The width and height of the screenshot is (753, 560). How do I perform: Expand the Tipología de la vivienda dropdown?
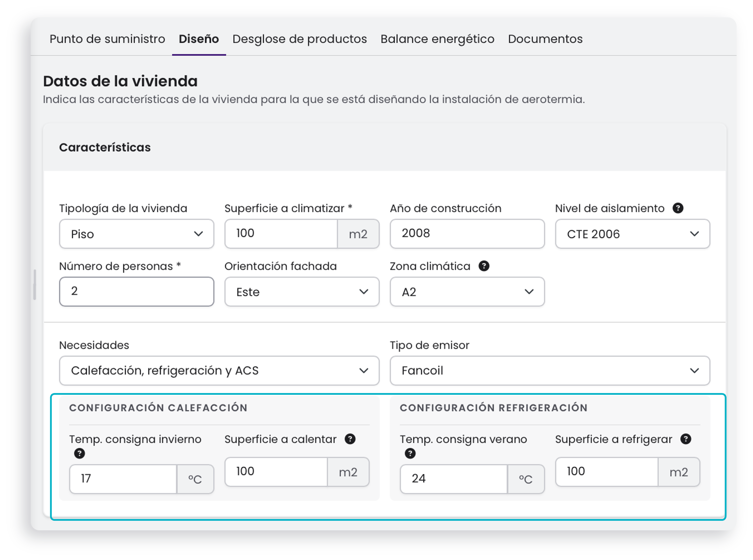[136, 234]
